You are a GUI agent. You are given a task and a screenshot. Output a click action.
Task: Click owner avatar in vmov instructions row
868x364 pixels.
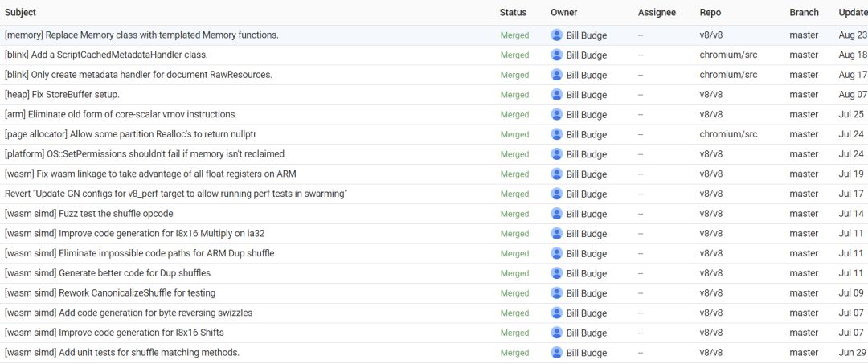coord(556,115)
